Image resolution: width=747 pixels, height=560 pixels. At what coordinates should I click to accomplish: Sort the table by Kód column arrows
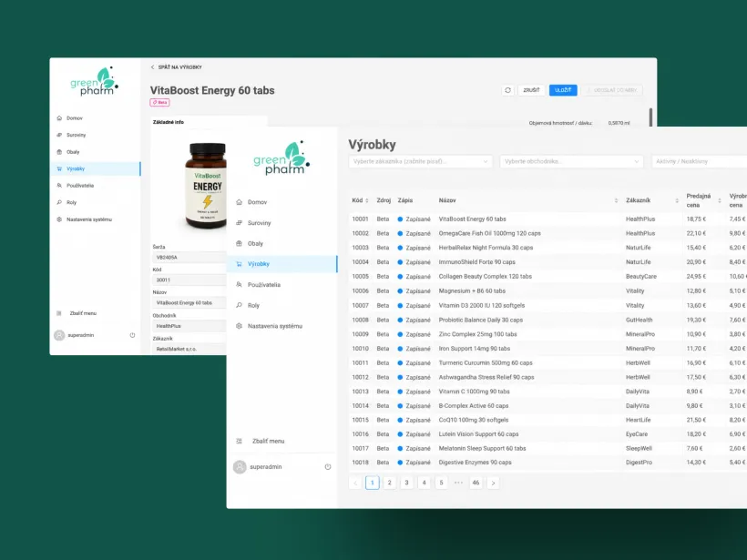click(367, 200)
